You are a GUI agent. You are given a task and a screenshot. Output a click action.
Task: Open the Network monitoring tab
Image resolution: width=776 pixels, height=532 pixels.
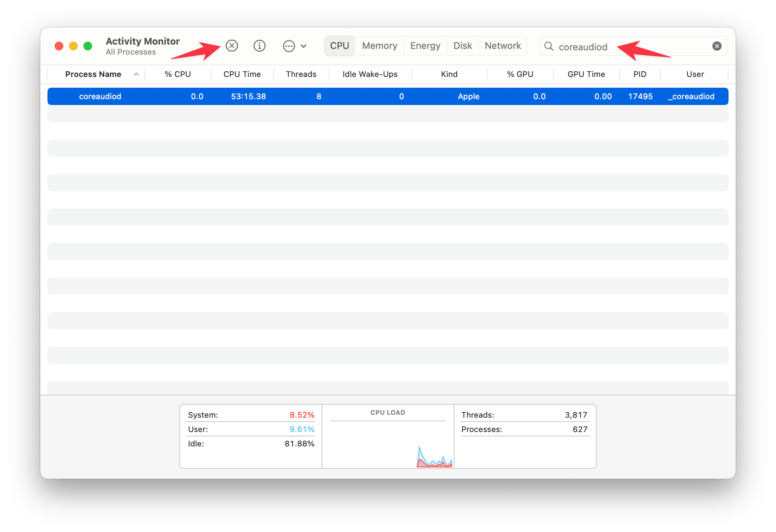[x=502, y=46]
